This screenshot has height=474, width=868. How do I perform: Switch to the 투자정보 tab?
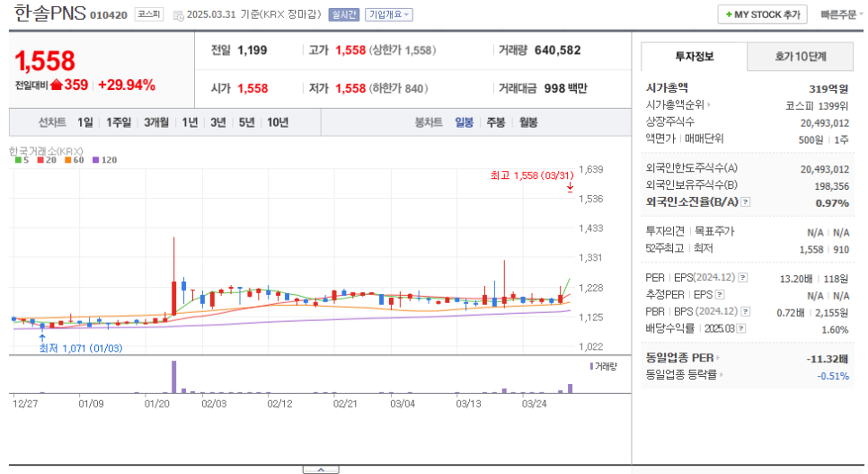click(695, 57)
